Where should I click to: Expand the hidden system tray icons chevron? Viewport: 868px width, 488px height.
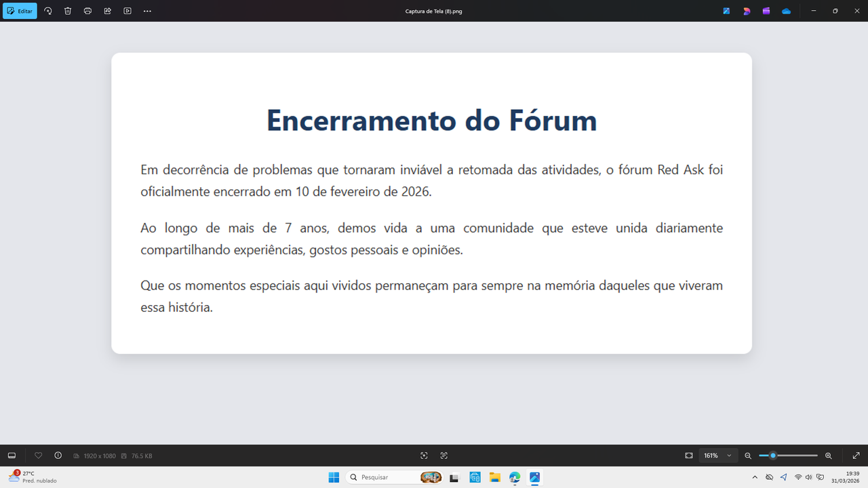(755, 477)
